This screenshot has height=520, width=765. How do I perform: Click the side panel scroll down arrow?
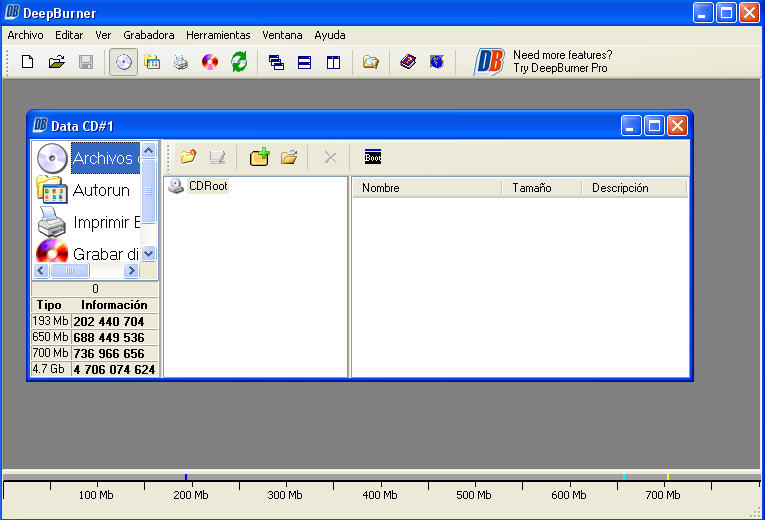pos(149,254)
